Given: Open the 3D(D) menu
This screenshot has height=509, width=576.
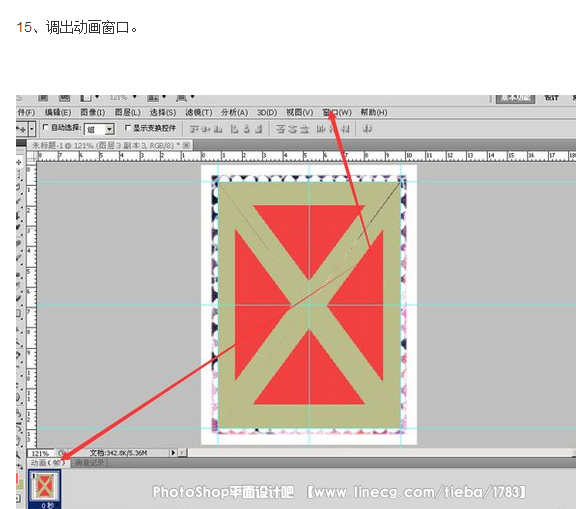Looking at the screenshot, I should click(267, 112).
